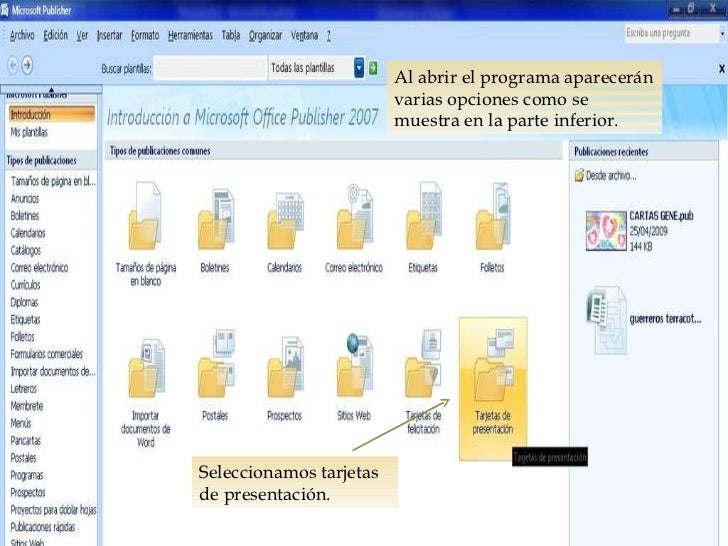Select Proyectos para doblar hojas in sidebar
Screen dimensions: 728x546
(x=53, y=510)
